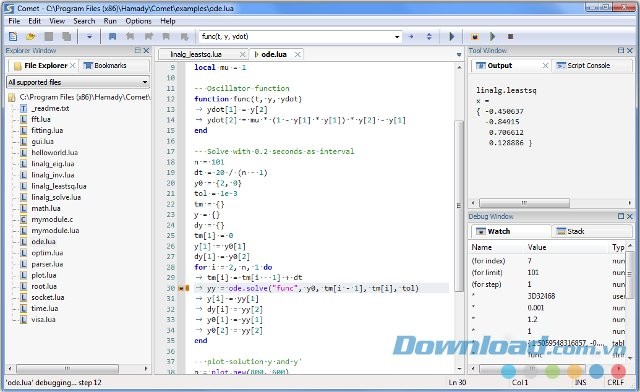
Task: Open the All supported files filter dropdown
Action: (78, 82)
